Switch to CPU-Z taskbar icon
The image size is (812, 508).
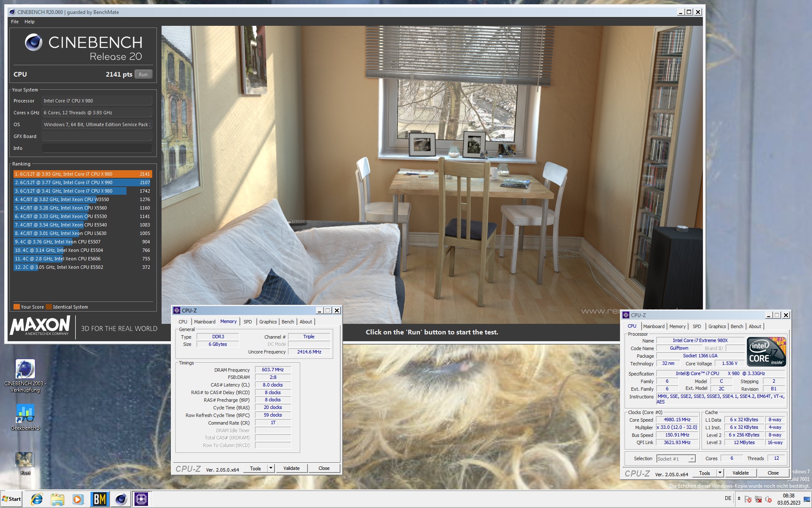click(141, 500)
